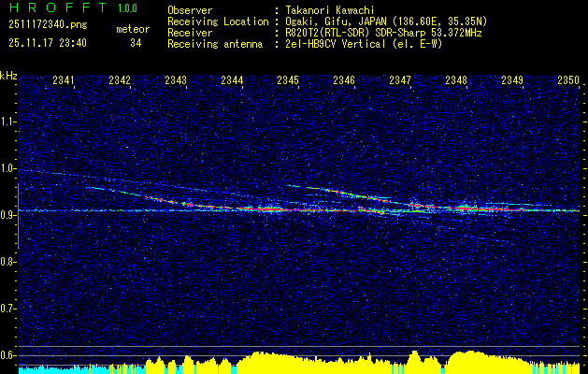Click the HROFFT title text
Image resolution: width=588 pixels, height=374 pixels.
[58, 7]
